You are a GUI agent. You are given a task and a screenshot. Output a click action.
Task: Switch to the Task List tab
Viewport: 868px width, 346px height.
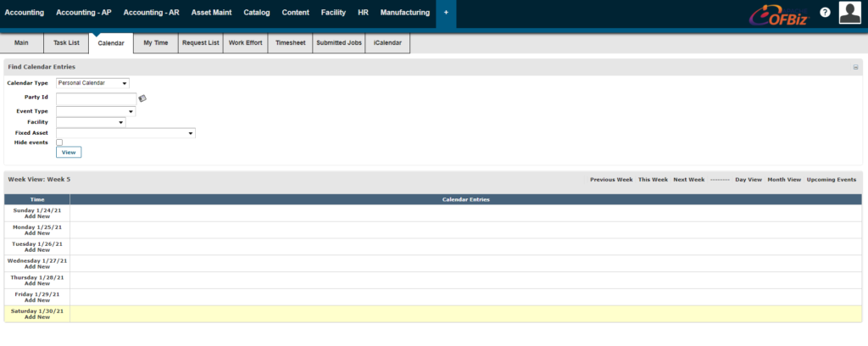click(x=67, y=43)
